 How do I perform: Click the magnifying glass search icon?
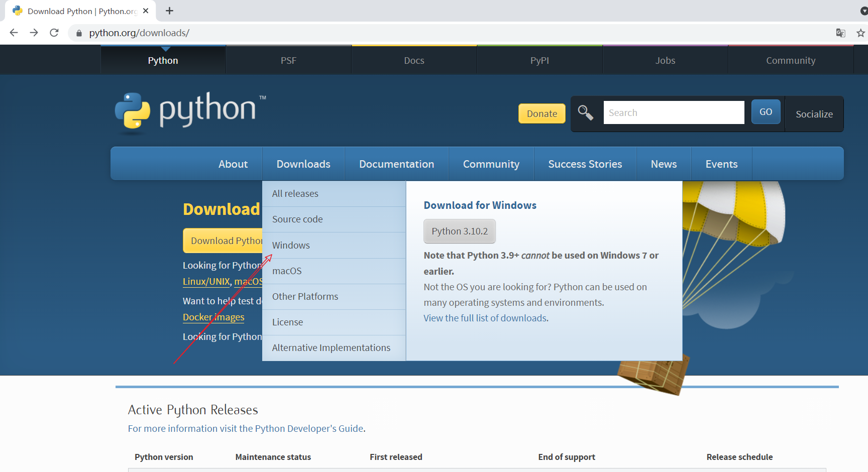585,112
